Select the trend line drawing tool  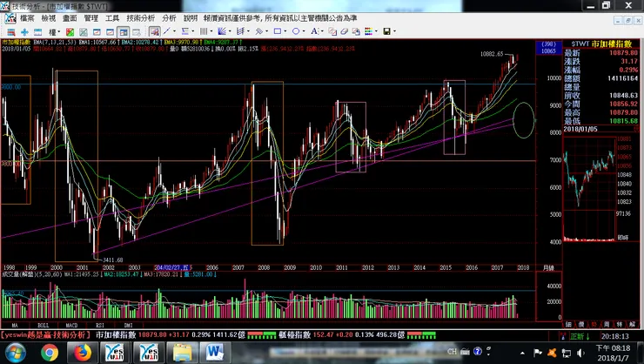coord(167,31)
